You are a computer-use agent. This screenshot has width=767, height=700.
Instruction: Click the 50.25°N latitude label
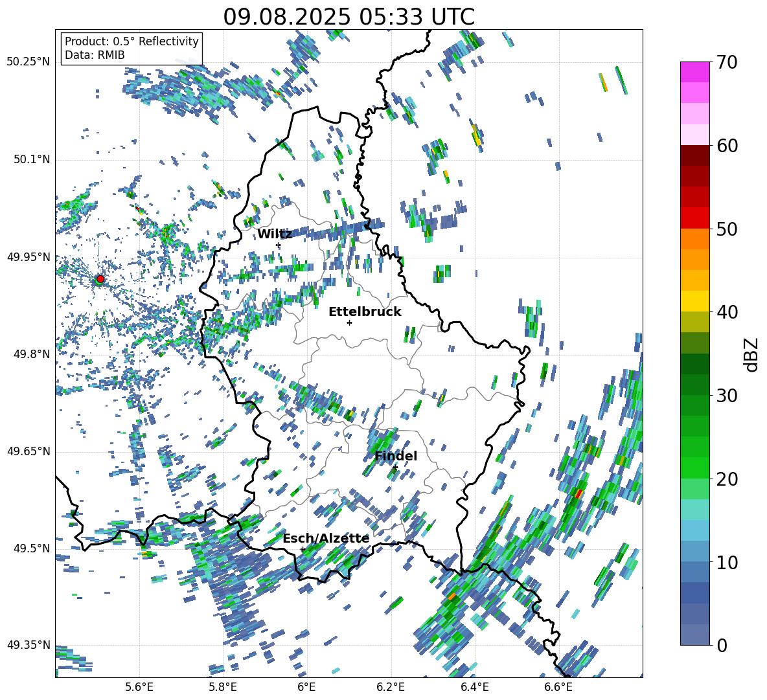pos(29,62)
